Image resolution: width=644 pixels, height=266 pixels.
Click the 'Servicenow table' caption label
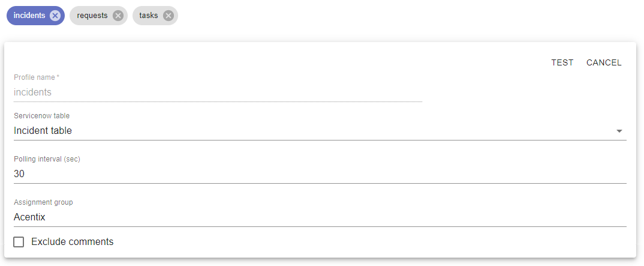[x=42, y=116]
